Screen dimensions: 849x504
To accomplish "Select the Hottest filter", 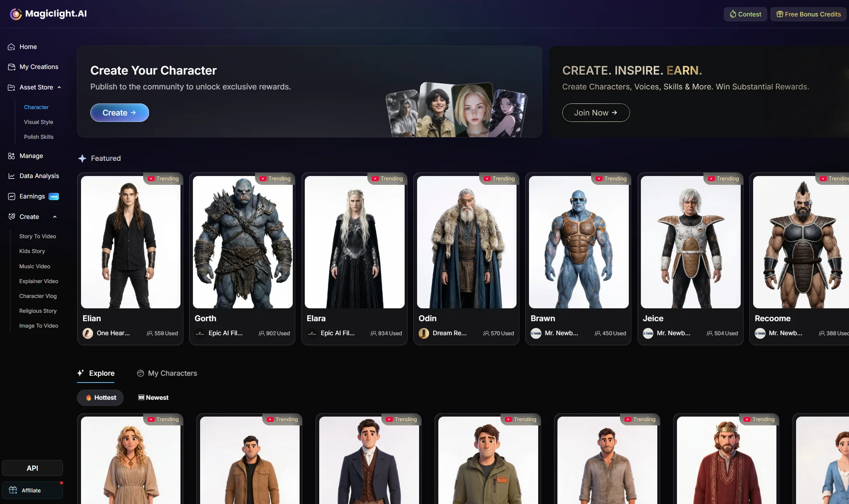I will click(x=100, y=398).
